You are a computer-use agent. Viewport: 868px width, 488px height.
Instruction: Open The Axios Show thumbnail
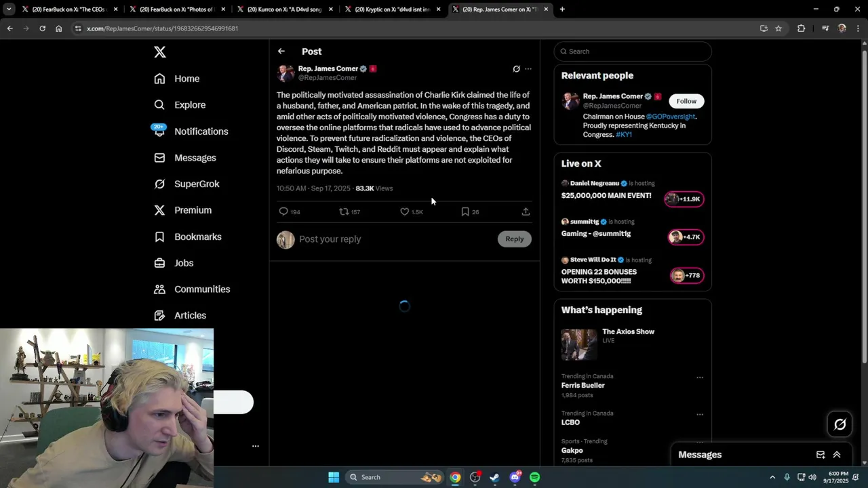(x=578, y=344)
